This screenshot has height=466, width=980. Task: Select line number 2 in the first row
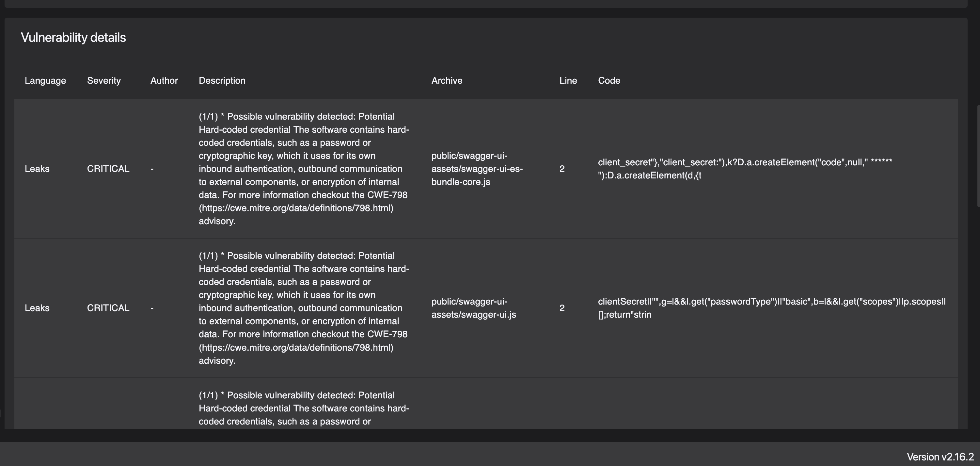(x=561, y=168)
